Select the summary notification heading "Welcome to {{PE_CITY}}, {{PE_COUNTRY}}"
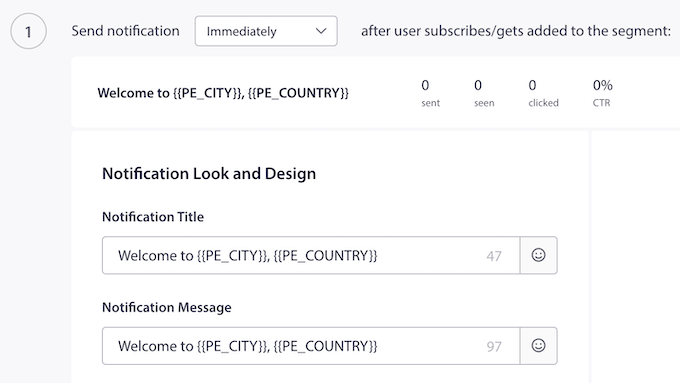Viewport: 680px width, 383px height. click(223, 93)
